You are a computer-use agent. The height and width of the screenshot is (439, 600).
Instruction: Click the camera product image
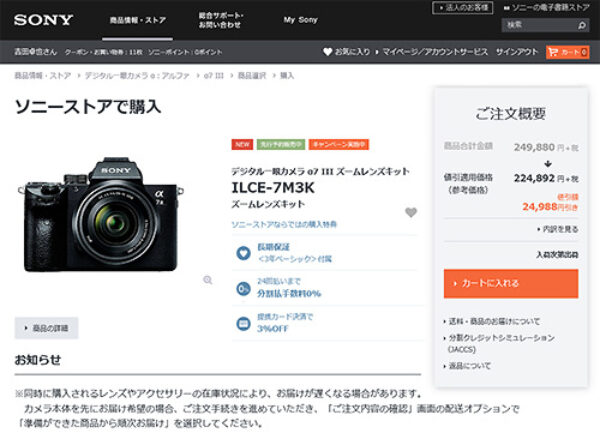click(101, 214)
